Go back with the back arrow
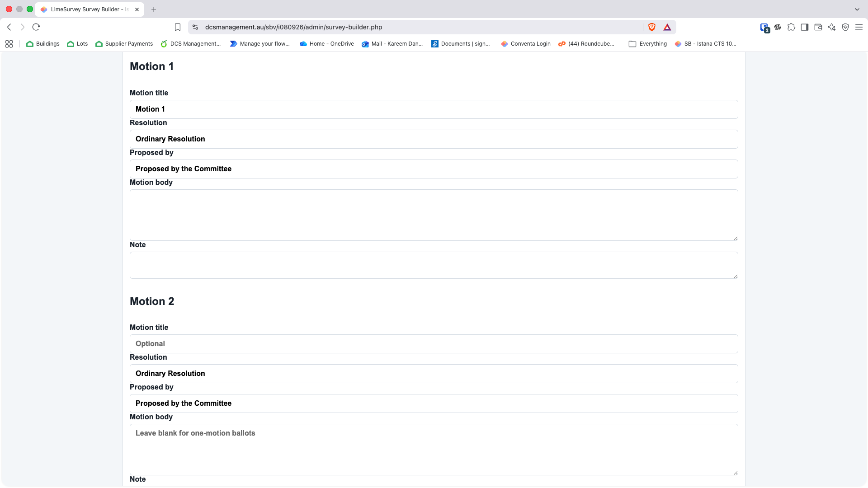This screenshot has width=868, height=488. 9,27
